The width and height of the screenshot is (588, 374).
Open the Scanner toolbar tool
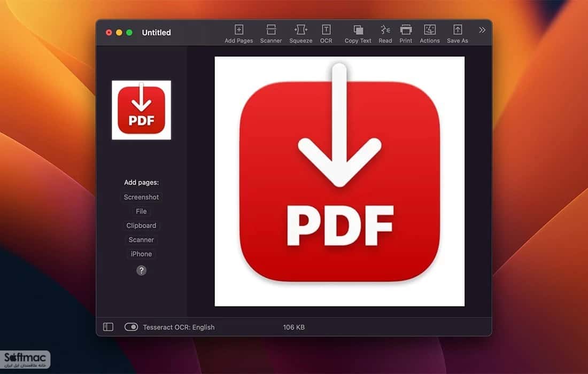[271, 34]
